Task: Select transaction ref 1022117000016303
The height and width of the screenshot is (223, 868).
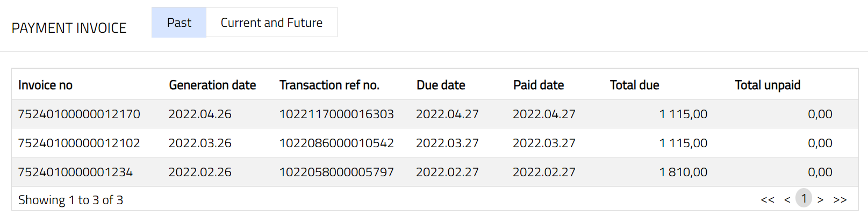Action: [x=336, y=114]
